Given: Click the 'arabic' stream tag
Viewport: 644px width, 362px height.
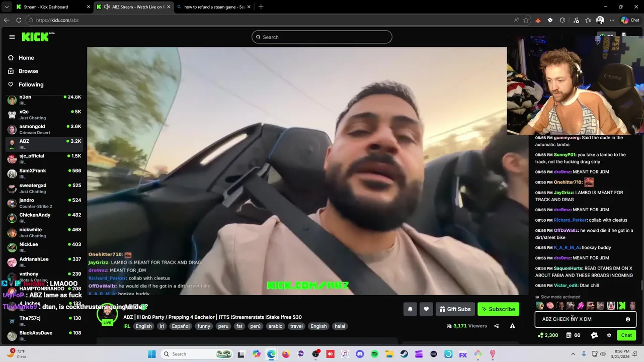Looking at the screenshot, I should point(275,326).
